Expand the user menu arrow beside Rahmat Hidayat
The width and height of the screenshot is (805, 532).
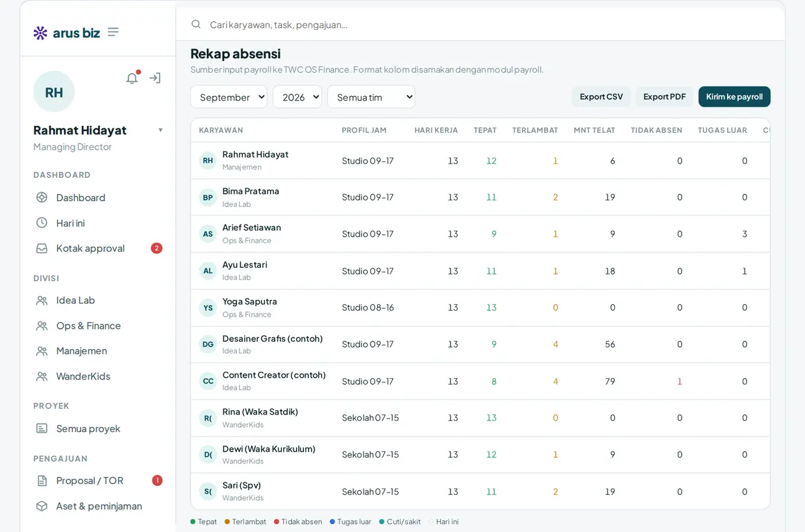click(x=160, y=130)
